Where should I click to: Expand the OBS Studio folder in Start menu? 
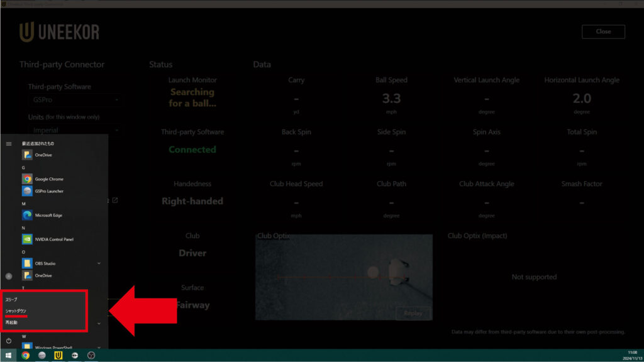(x=99, y=263)
